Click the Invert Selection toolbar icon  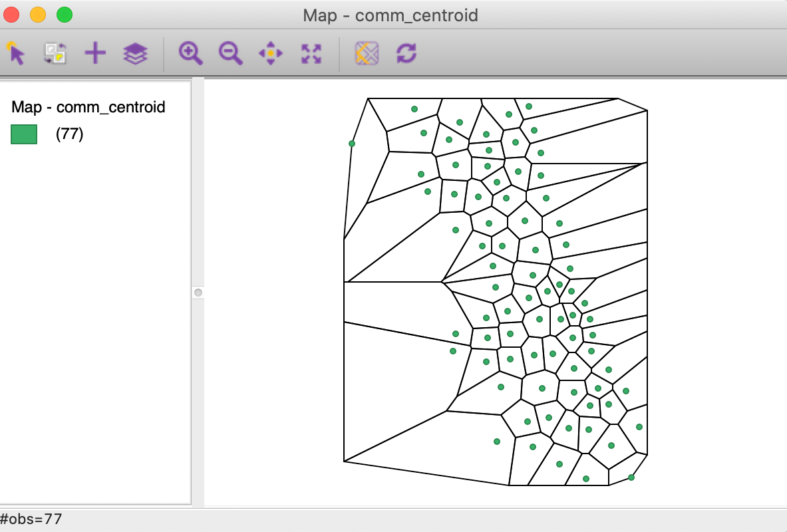[55, 53]
